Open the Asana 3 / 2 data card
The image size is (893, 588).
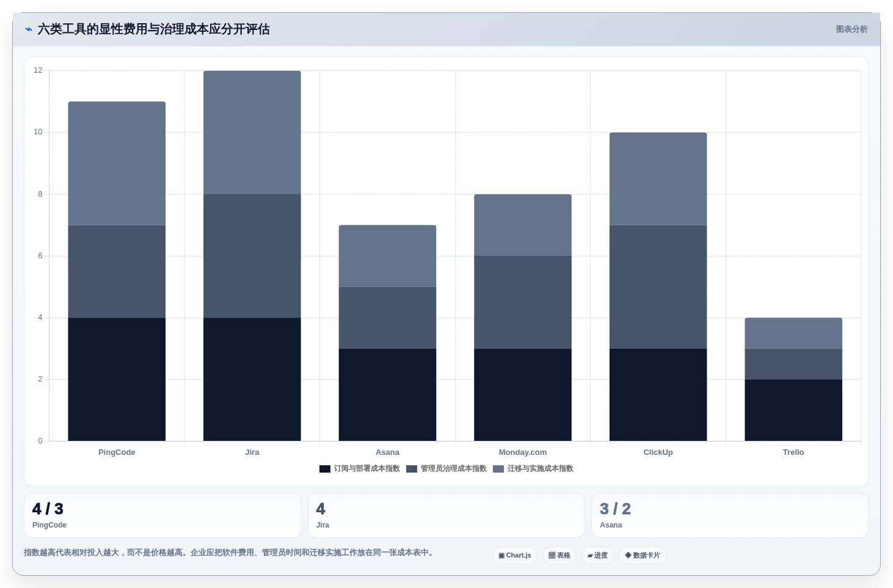[x=730, y=515]
